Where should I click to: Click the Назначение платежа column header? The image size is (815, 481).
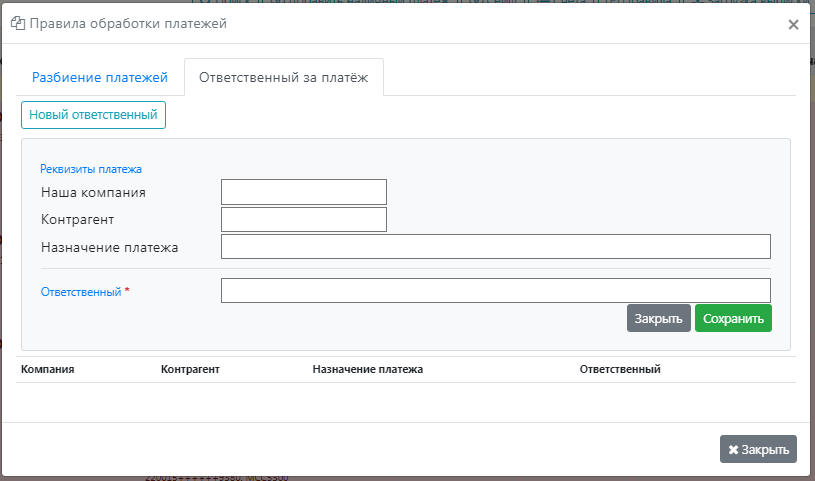(367, 369)
